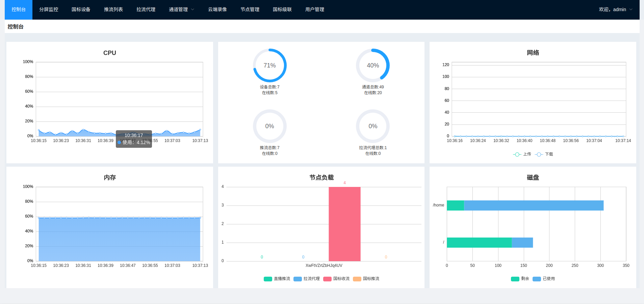Hide the 直播推流 series in node load legend
Viewport: 644px width, 304px height.
point(277,279)
